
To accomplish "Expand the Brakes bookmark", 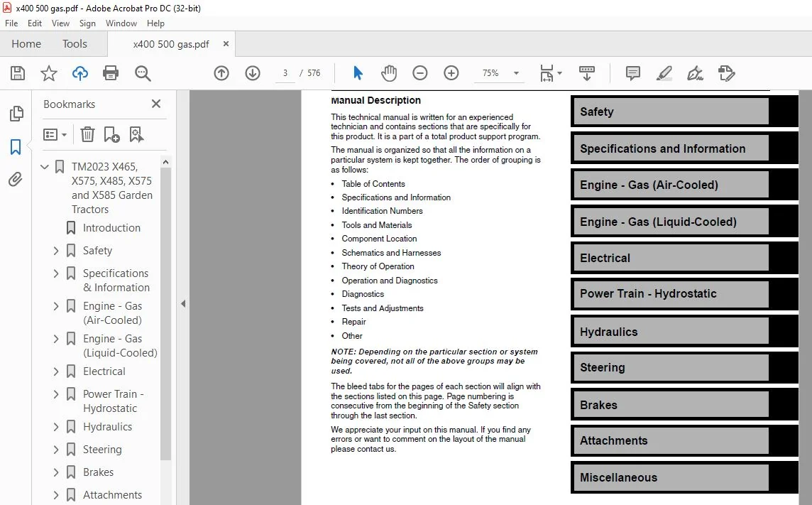I will [56, 472].
